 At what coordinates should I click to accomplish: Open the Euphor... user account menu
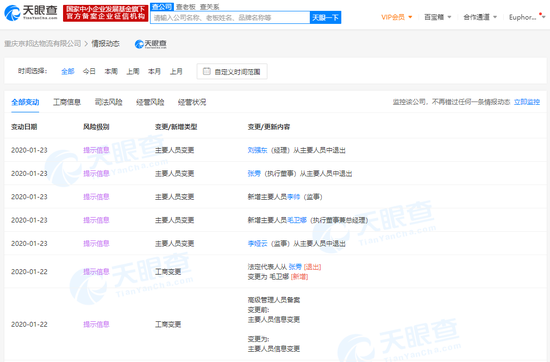click(x=526, y=17)
